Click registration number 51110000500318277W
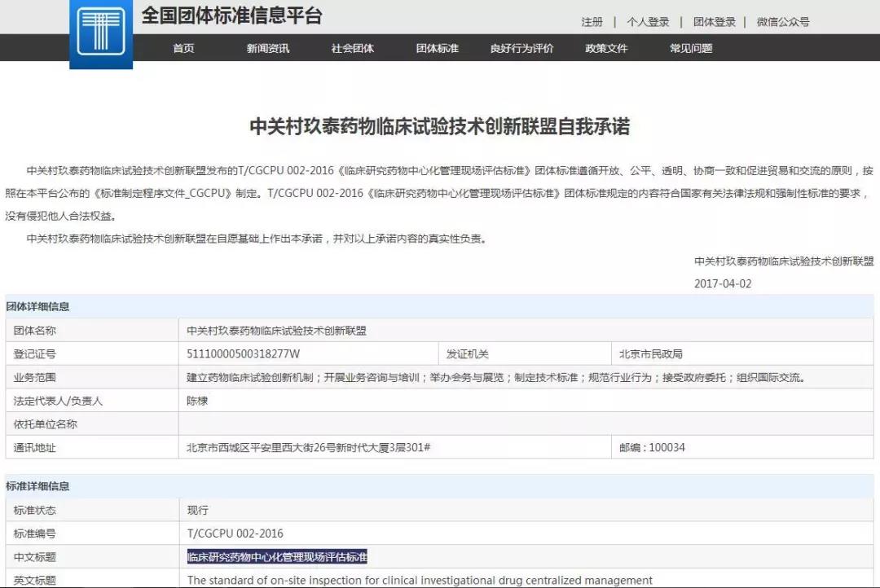The width and height of the screenshot is (880, 588). tap(244, 354)
